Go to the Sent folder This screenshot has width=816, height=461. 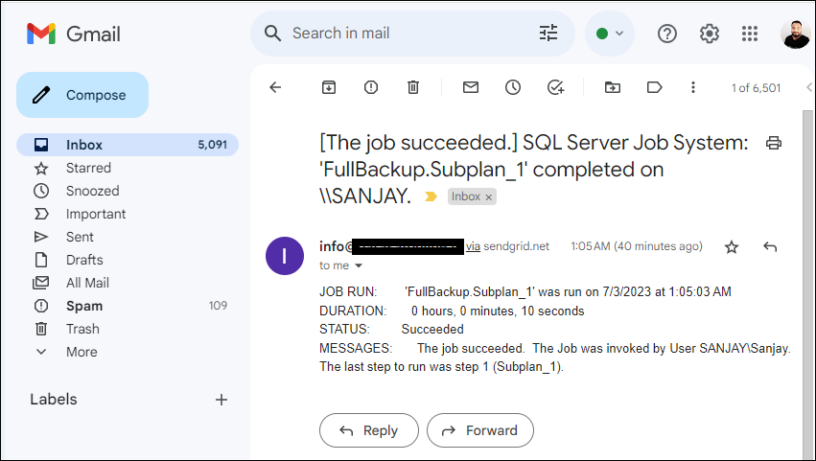click(x=80, y=237)
